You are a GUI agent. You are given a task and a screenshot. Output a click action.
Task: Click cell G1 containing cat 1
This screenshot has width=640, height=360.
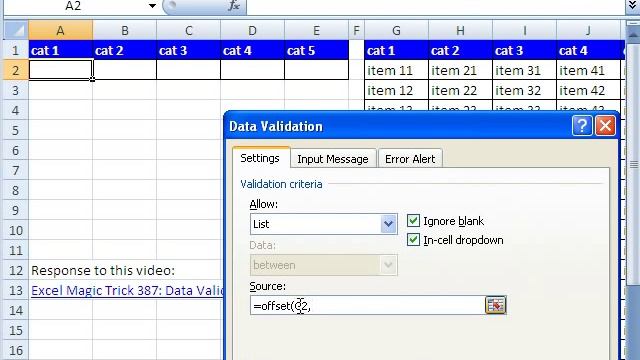click(x=396, y=50)
